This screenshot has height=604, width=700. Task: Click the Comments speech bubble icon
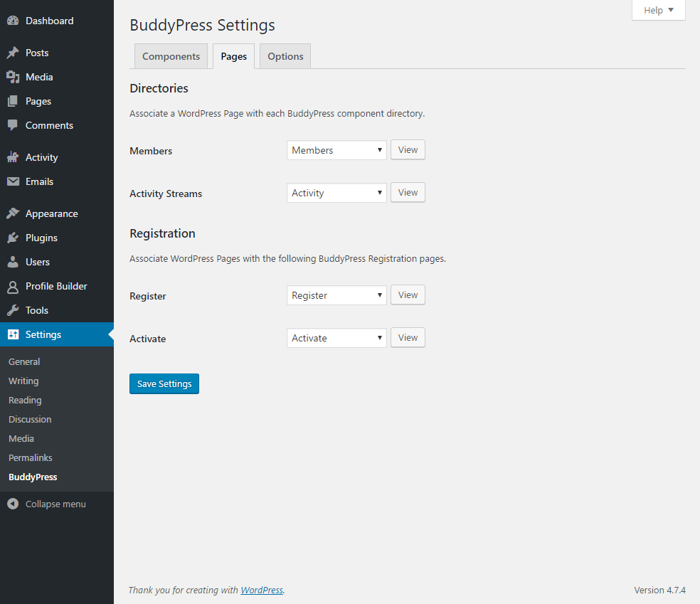[x=13, y=125]
